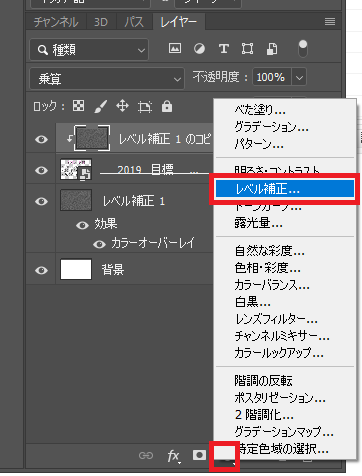This screenshot has width=362, height=476.
Task: Filter layers by shape layer icon
Action: click(247, 49)
